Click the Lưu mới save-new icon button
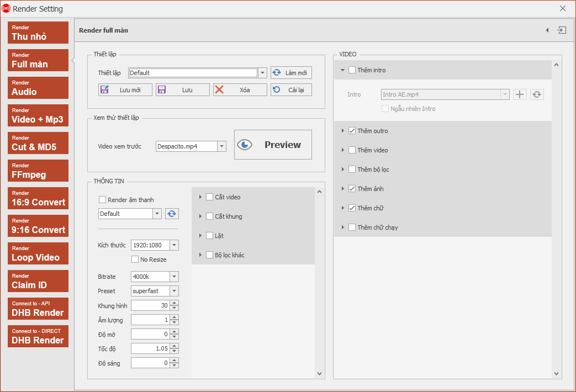The height and width of the screenshot is (392, 576). (125, 89)
